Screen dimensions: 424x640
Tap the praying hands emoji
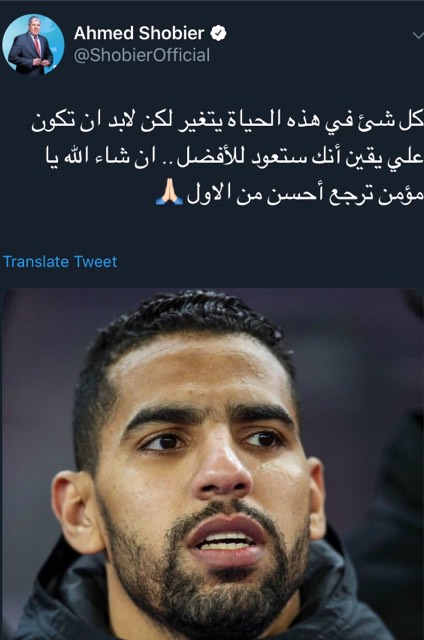(x=170, y=194)
